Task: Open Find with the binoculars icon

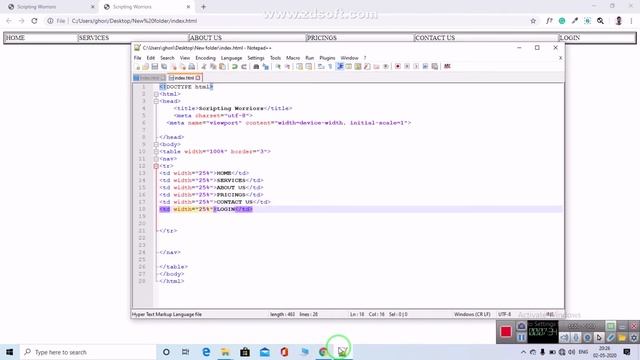Action: (256, 67)
